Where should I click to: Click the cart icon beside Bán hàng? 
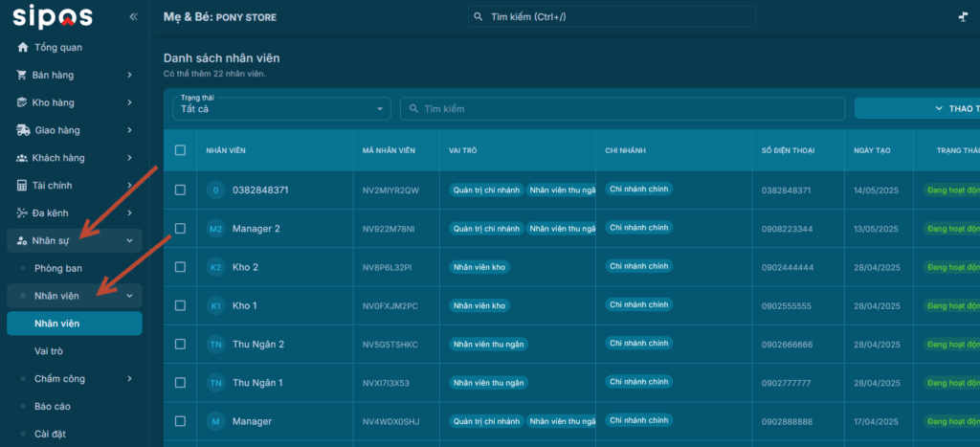point(22,75)
